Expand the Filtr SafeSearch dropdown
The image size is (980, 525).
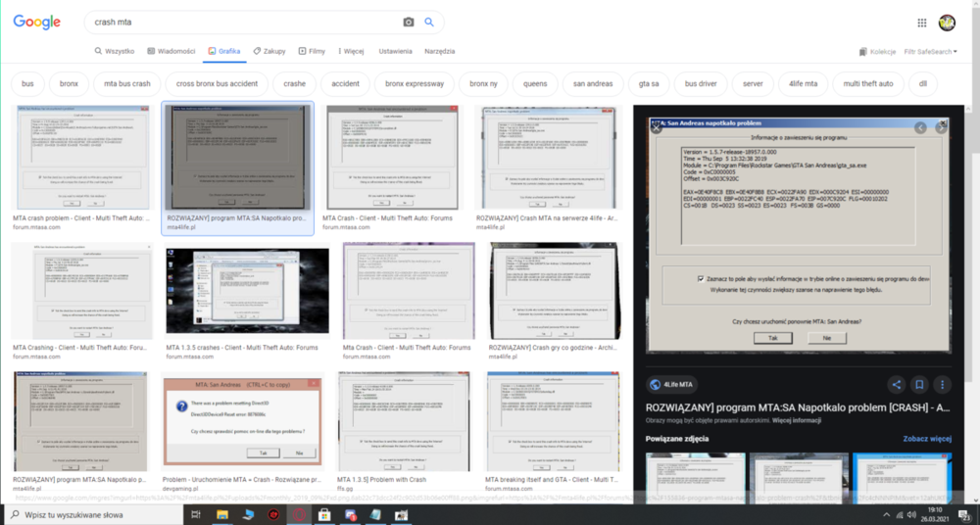pos(931,52)
